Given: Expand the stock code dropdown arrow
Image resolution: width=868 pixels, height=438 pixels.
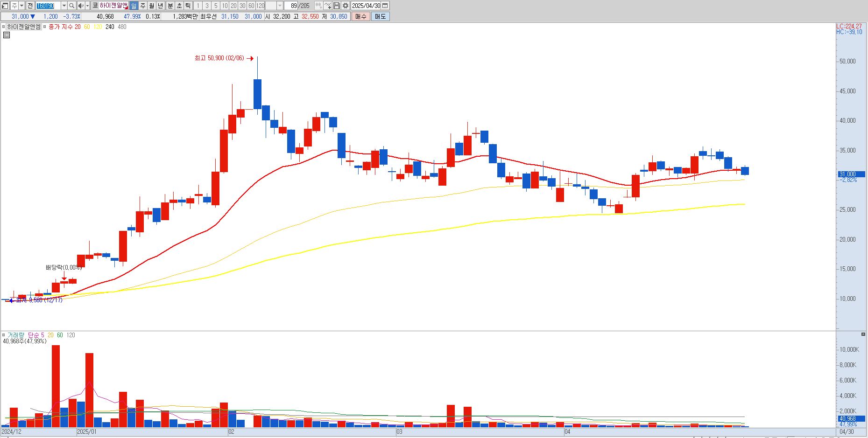Looking at the screenshot, I should click(x=64, y=6).
